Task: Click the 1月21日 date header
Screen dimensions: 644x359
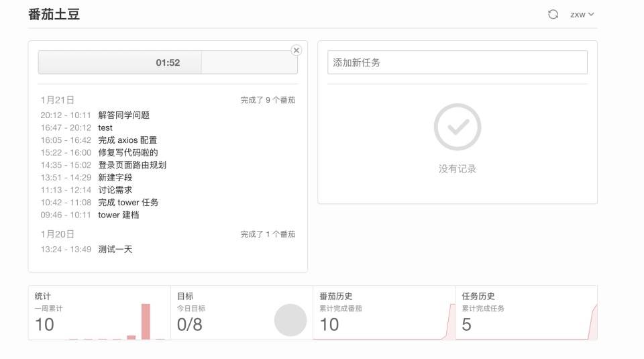Action: (x=57, y=100)
